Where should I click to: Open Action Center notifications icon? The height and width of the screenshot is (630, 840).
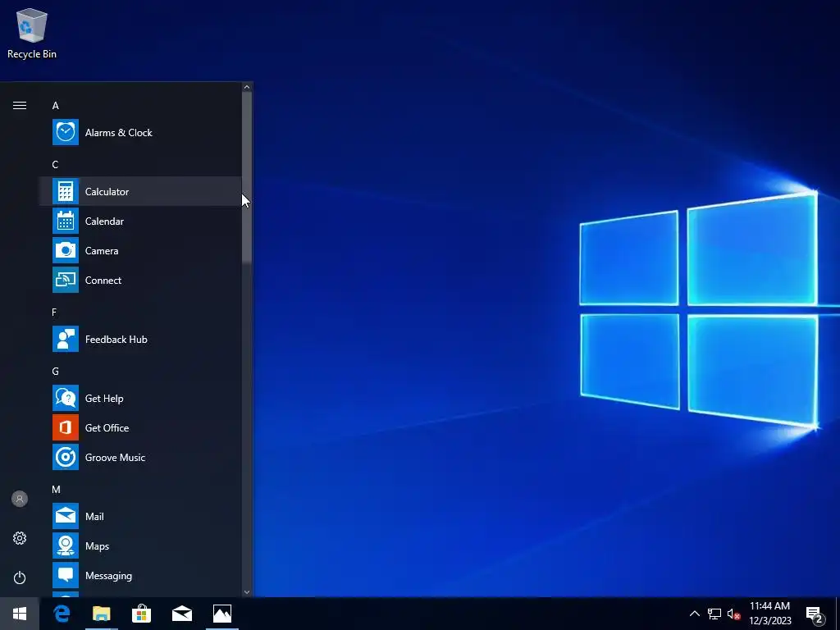pos(814,614)
